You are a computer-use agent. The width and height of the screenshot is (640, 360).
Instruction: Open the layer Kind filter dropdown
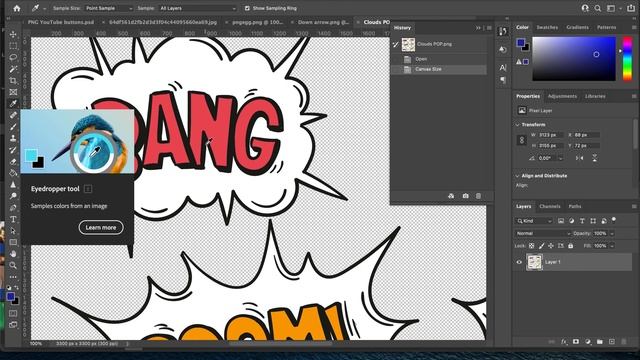point(534,221)
